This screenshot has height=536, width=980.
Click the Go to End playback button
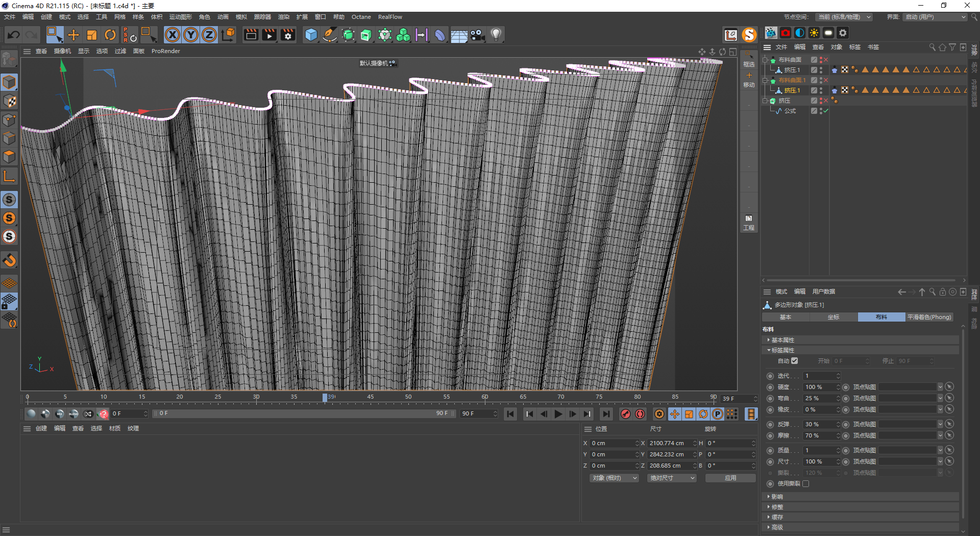606,414
